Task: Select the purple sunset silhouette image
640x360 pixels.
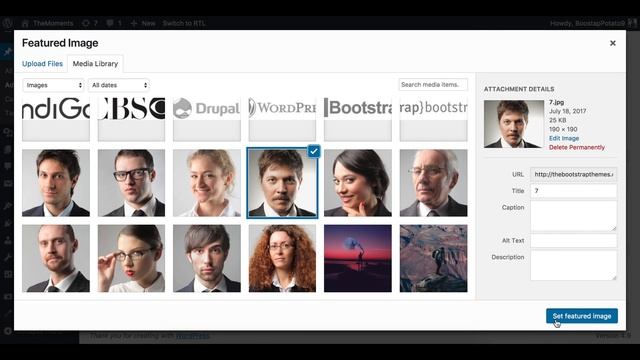Action: (x=358, y=258)
